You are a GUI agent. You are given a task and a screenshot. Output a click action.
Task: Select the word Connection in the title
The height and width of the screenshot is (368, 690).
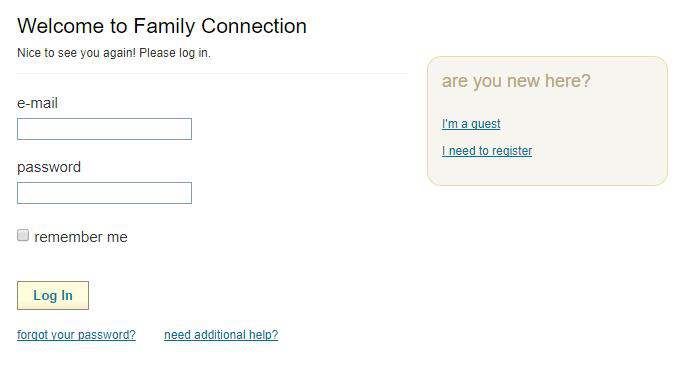(254, 26)
